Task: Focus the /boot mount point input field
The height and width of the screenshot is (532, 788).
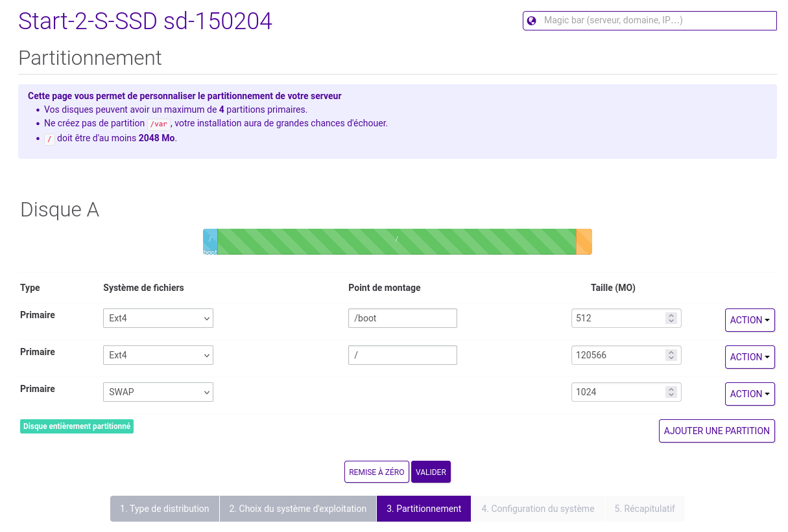Action: tap(402, 318)
